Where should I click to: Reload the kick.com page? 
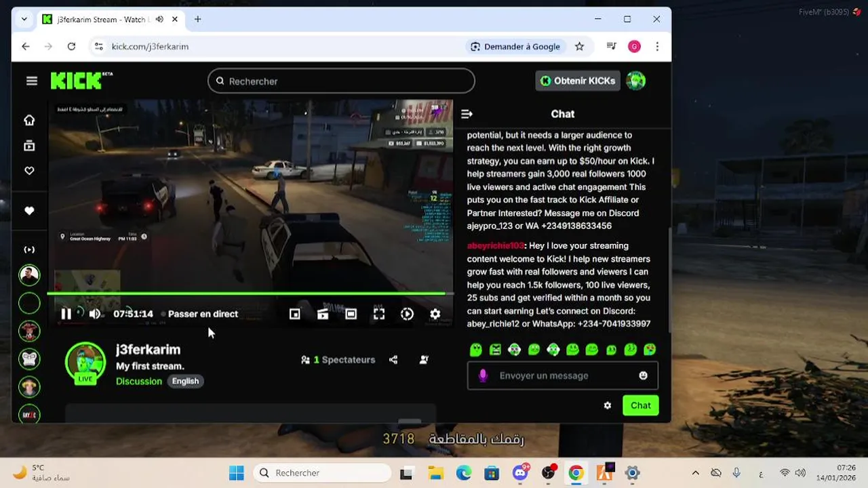71,46
